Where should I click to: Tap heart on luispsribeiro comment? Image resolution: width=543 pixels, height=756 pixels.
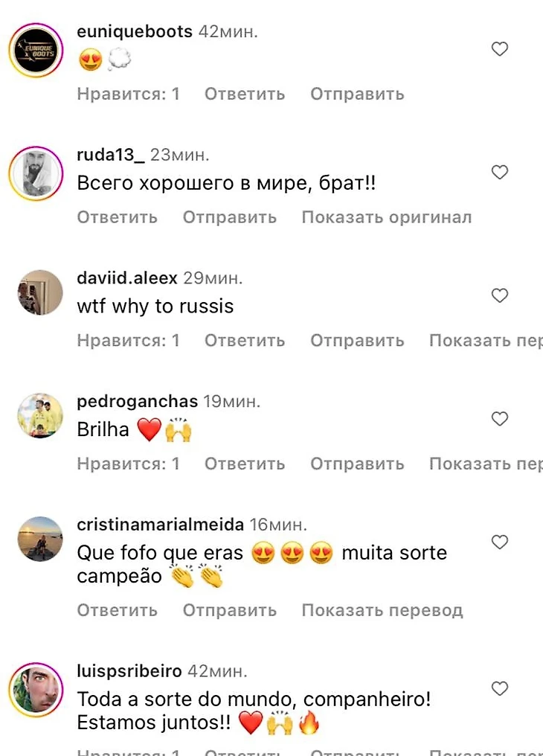click(x=500, y=688)
